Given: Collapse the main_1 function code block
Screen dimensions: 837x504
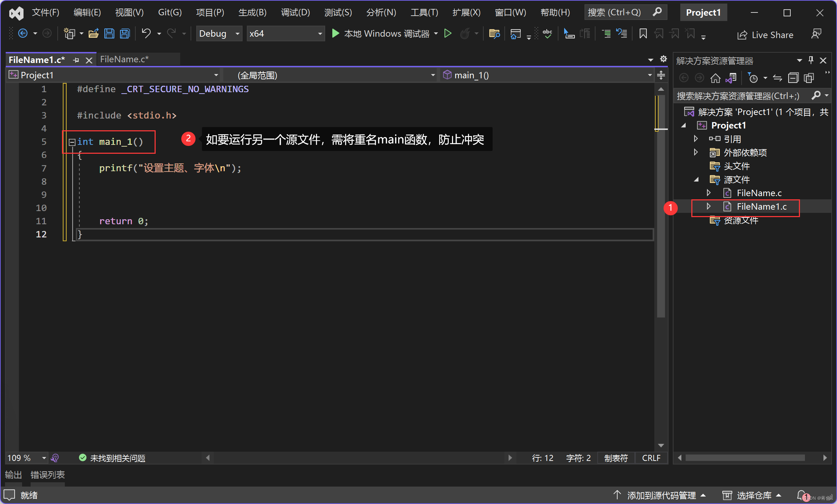Looking at the screenshot, I should click(x=72, y=142).
